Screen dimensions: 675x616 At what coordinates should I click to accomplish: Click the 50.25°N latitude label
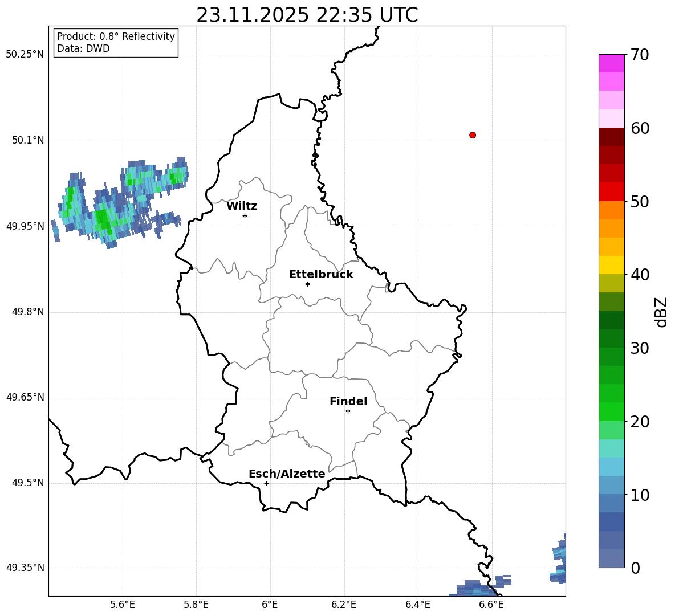point(25,55)
